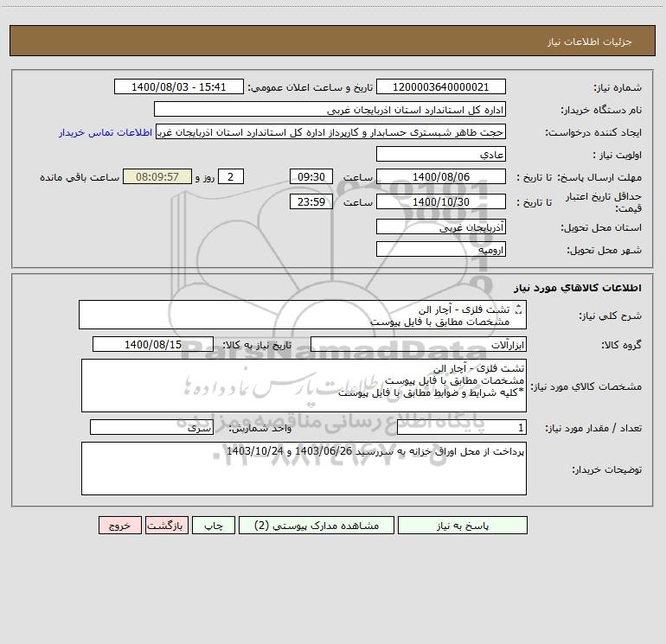The height and width of the screenshot is (644, 666).
Task: Click the quantity field showing 1
Action: pos(462,427)
